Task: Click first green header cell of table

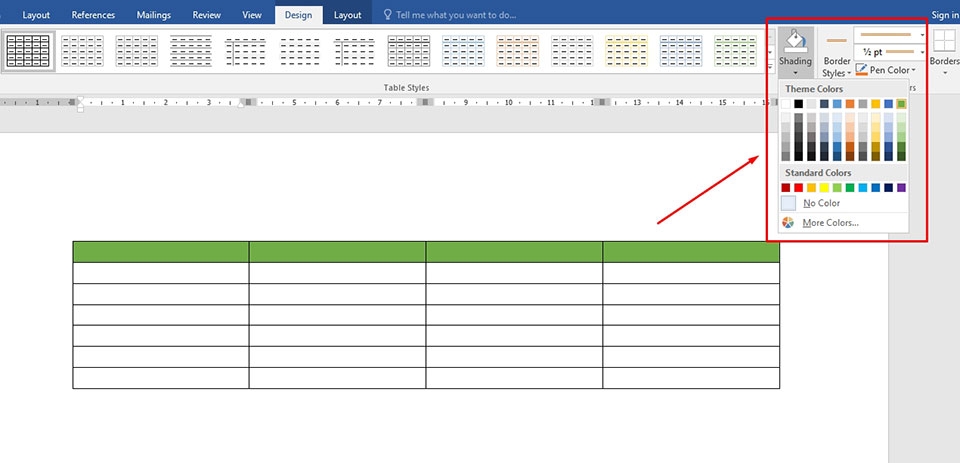Action: point(161,252)
